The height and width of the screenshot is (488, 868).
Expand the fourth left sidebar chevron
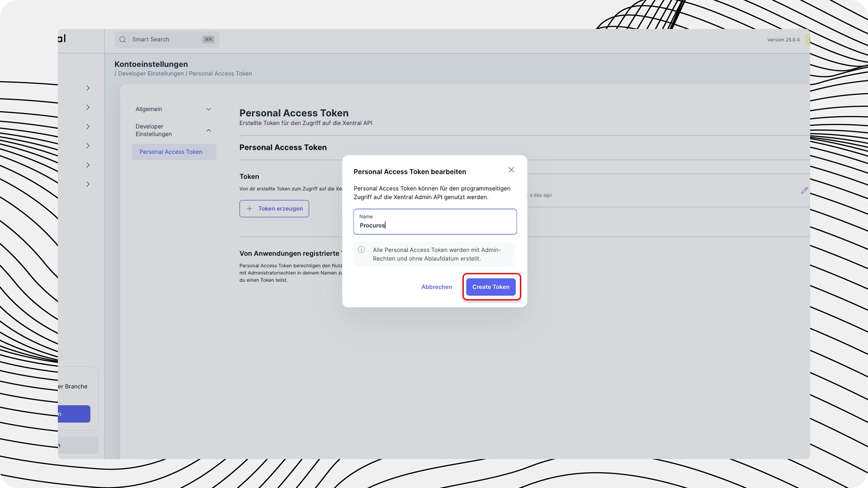[88, 145]
